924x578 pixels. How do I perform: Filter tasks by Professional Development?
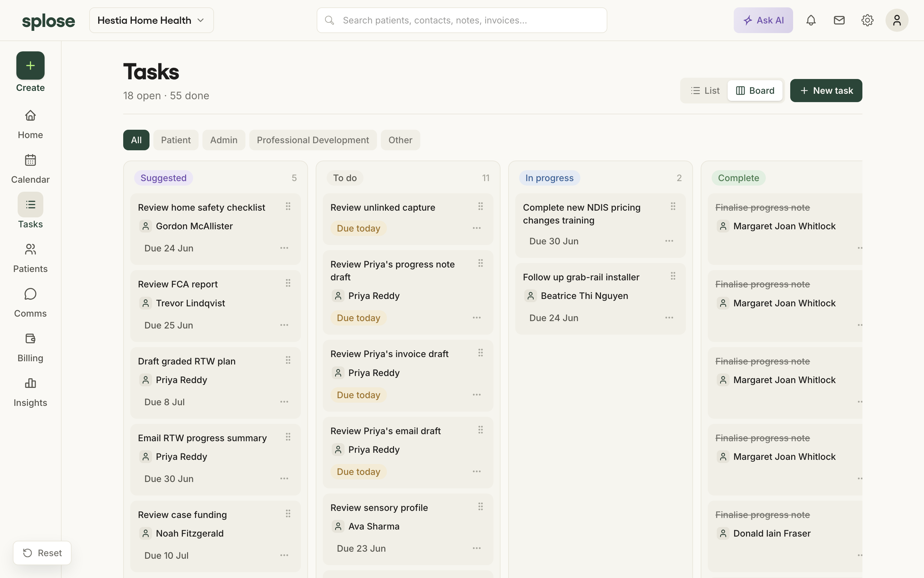point(313,140)
